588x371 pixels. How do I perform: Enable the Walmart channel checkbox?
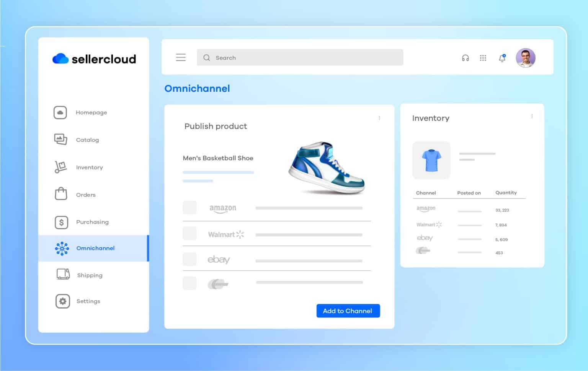(x=189, y=233)
